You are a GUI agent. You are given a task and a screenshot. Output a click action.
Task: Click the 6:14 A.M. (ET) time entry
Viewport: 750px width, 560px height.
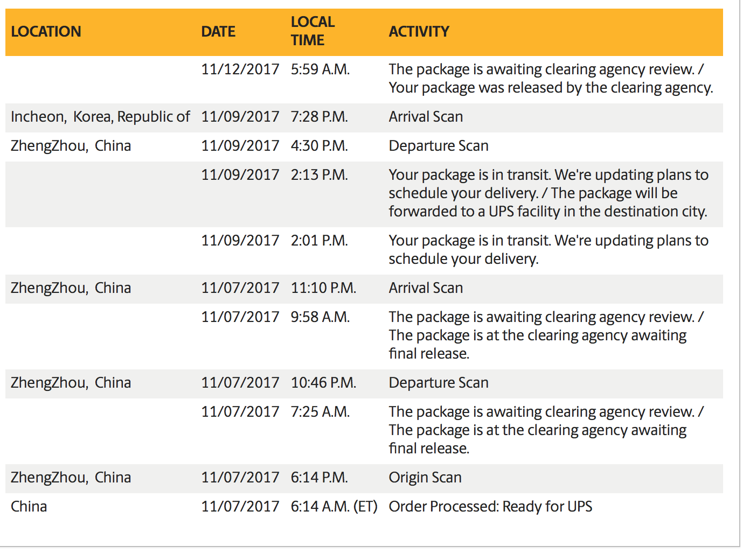click(334, 507)
